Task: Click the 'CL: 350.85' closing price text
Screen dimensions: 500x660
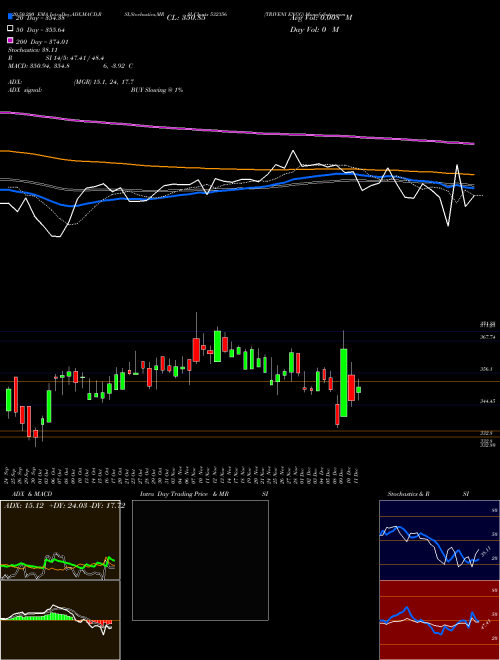Action: (185, 18)
